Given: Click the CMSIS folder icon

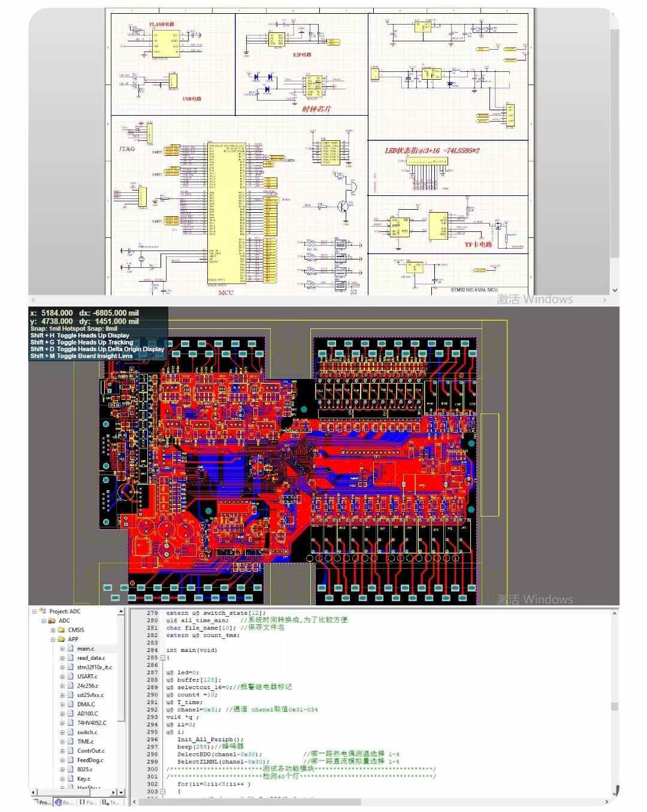Looking at the screenshot, I should click(x=61, y=630).
